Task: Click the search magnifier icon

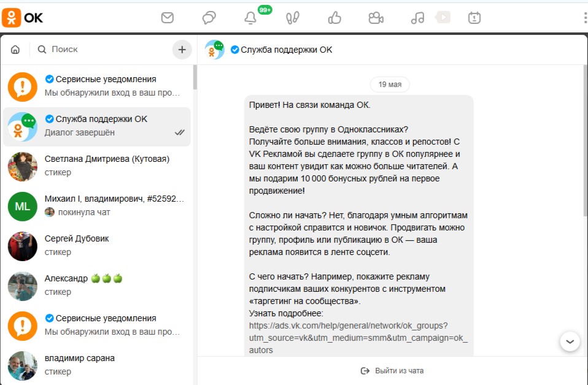Action: 42,50
